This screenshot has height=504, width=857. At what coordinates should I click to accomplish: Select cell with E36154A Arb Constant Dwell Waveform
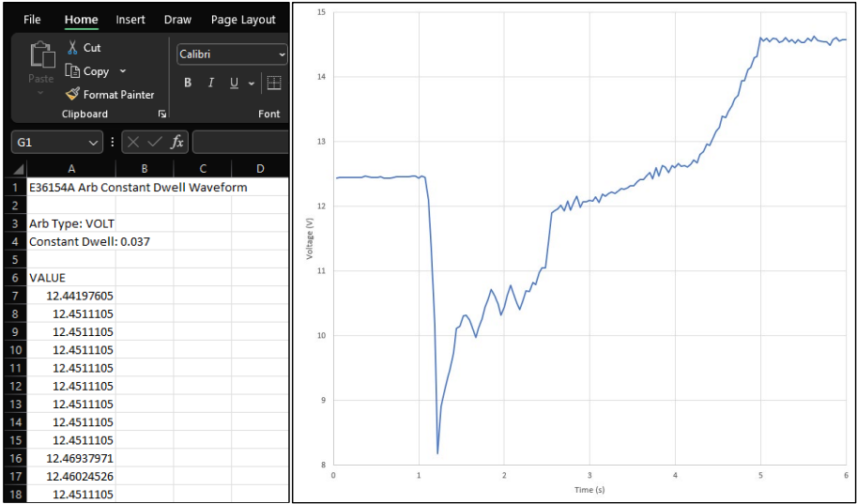[x=71, y=188]
